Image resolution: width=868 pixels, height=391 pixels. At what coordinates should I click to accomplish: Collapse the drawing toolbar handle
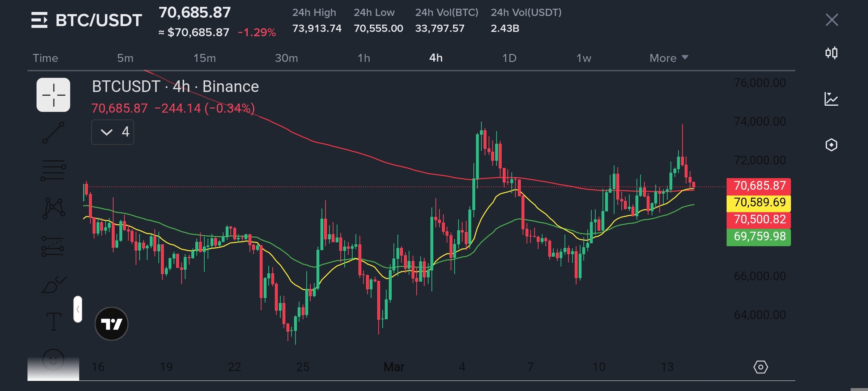[x=78, y=309]
